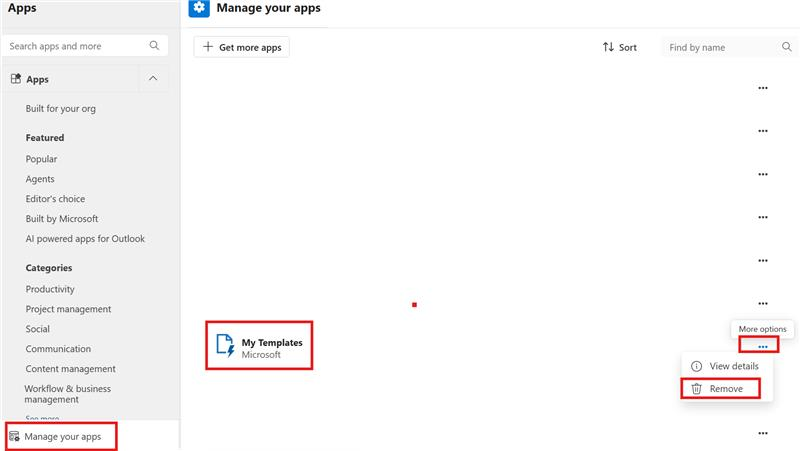This screenshot has width=800, height=451.
Task: Open the Sort options
Action: 619,47
